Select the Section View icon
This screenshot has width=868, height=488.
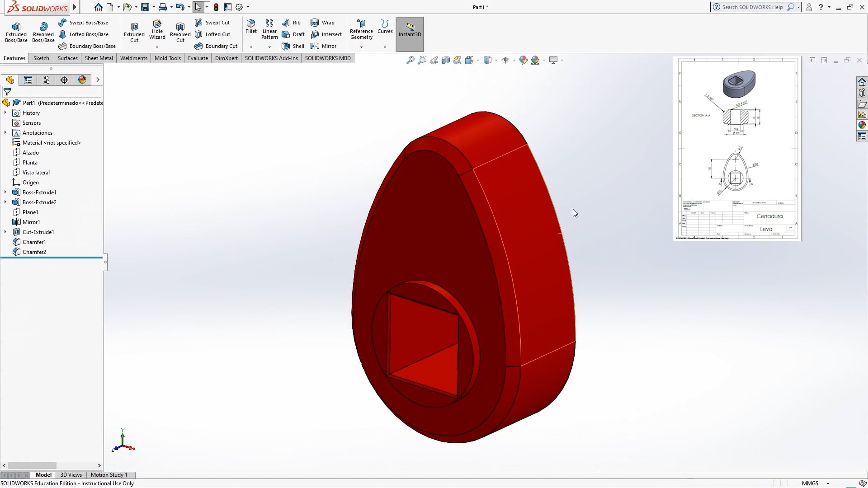[x=446, y=60]
